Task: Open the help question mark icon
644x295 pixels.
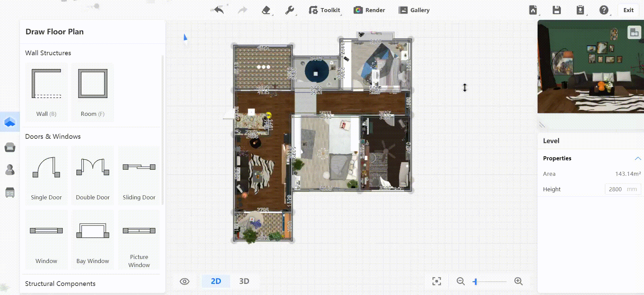Action: pos(604,10)
